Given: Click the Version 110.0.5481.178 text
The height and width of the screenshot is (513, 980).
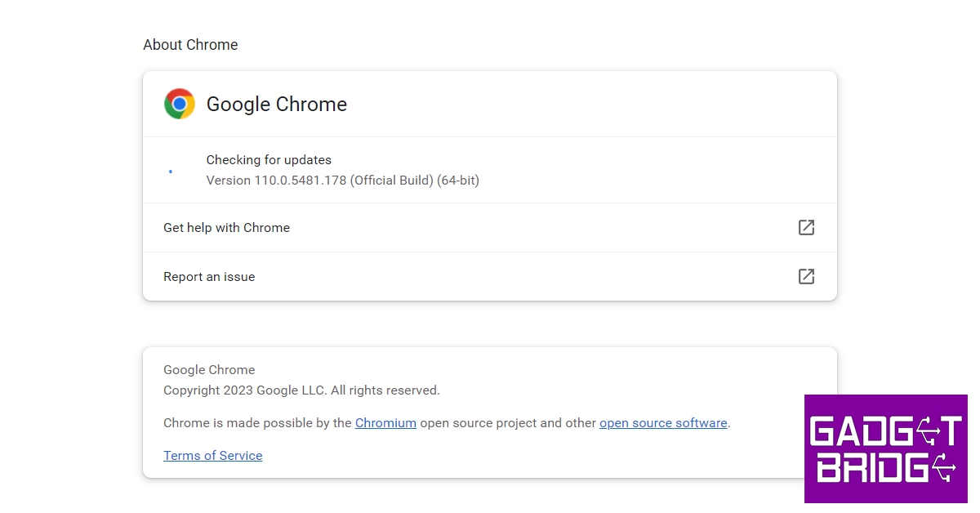Looking at the screenshot, I should 277,181.
